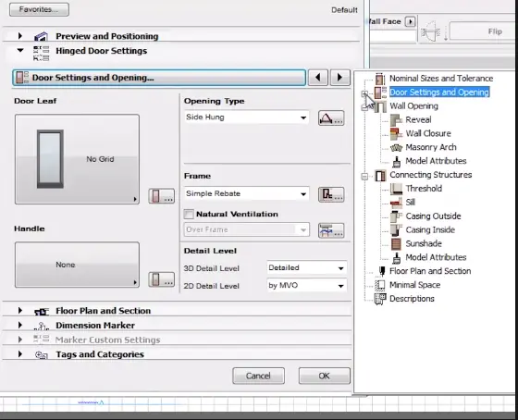Select Wall Opening in the tree
Image resolution: width=518 pixels, height=420 pixels.
tap(414, 106)
